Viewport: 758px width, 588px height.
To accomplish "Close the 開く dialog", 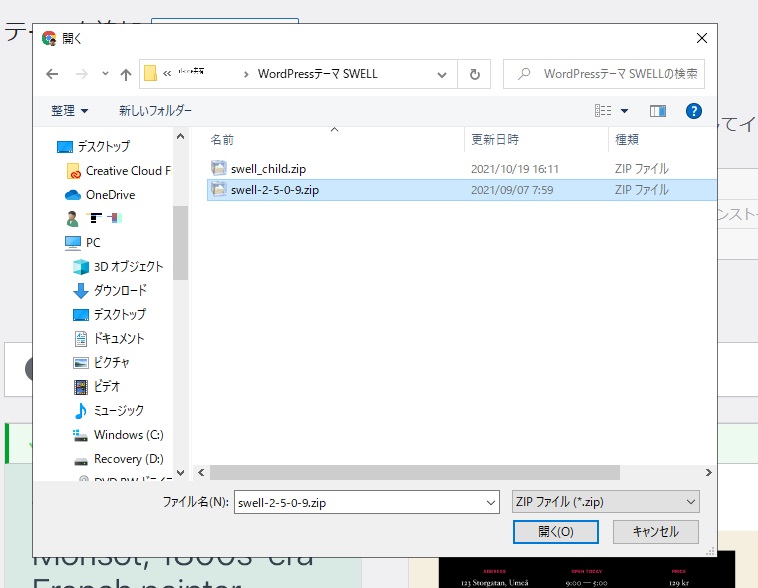I will (x=701, y=38).
